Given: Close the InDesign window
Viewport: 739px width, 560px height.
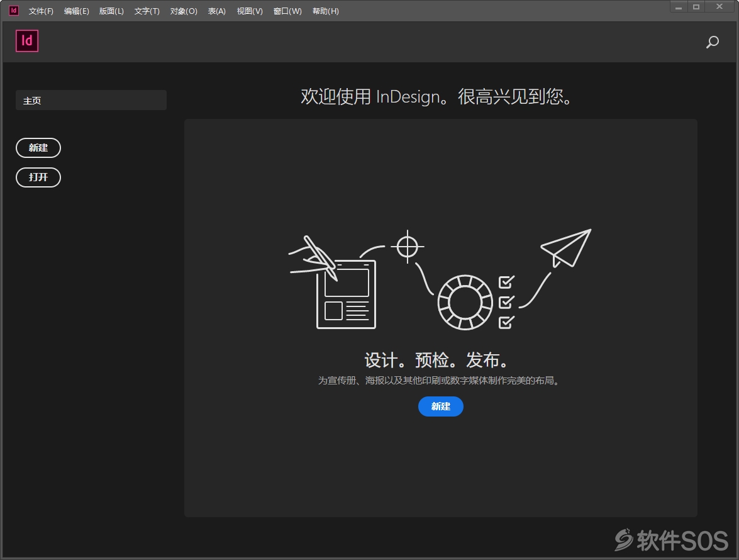Looking at the screenshot, I should click(720, 7).
